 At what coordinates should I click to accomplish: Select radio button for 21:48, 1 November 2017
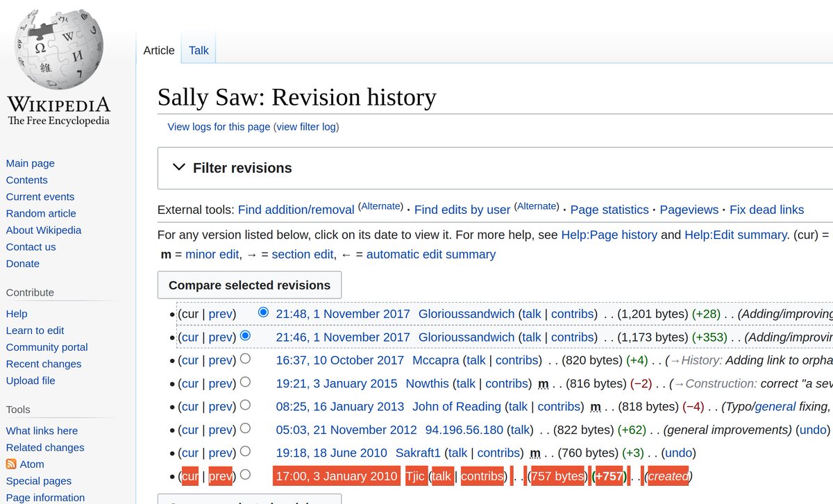click(x=263, y=312)
